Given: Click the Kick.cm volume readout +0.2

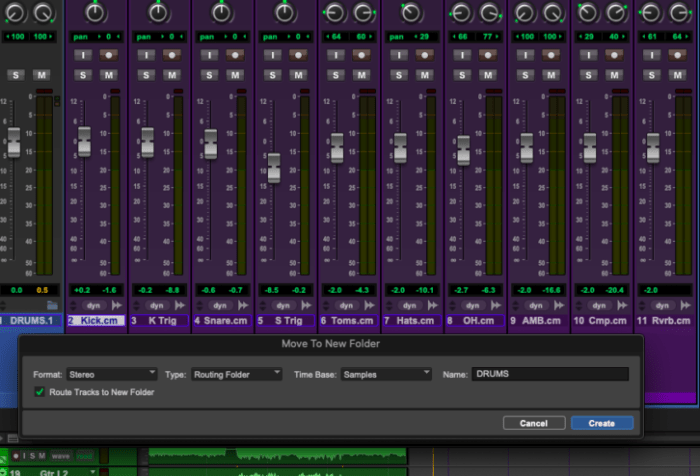Looking at the screenshot, I should pos(82,290).
